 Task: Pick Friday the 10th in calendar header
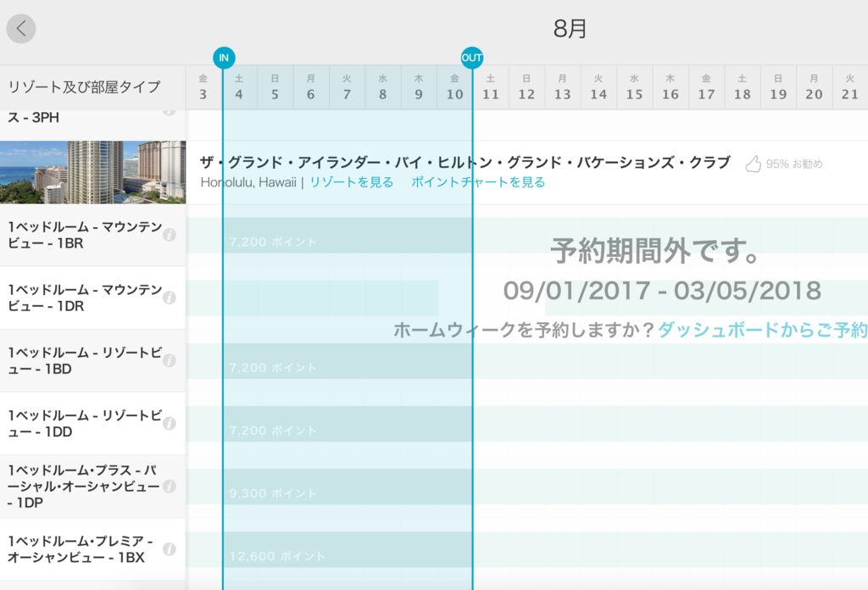pos(455,87)
